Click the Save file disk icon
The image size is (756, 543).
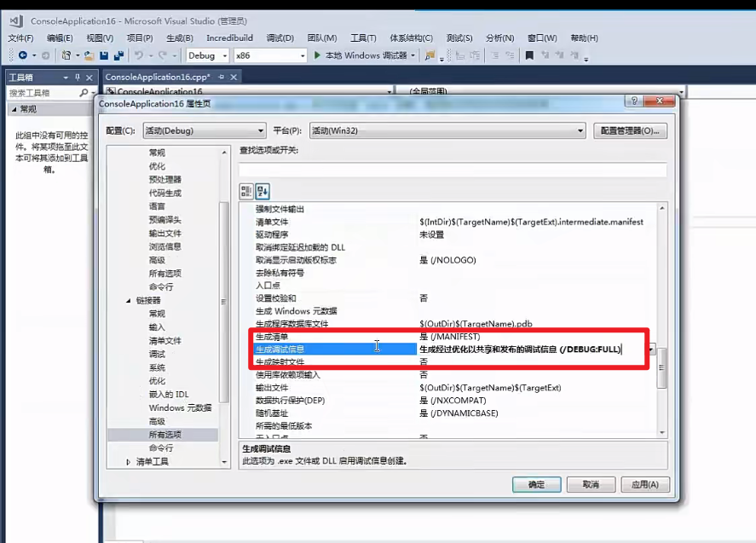coord(104,55)
